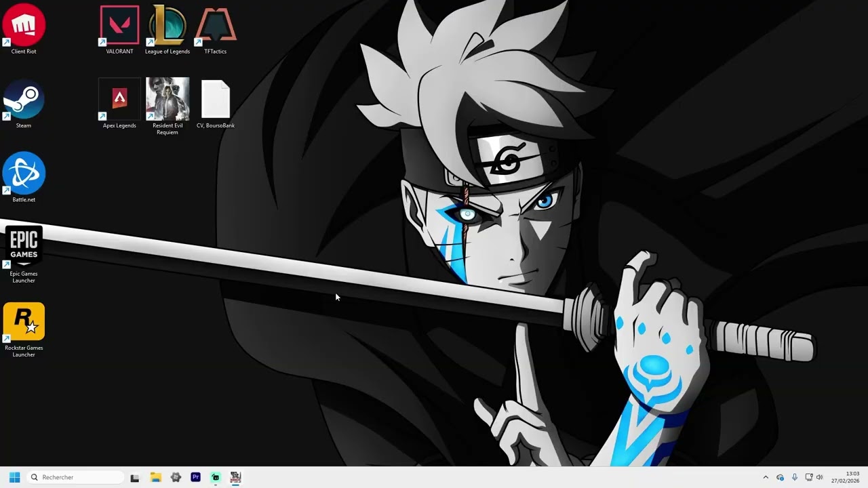The height and width of the screenshot is (488, 868).
Task: Launch Steam from the desktop
Action: coord(24,104)
